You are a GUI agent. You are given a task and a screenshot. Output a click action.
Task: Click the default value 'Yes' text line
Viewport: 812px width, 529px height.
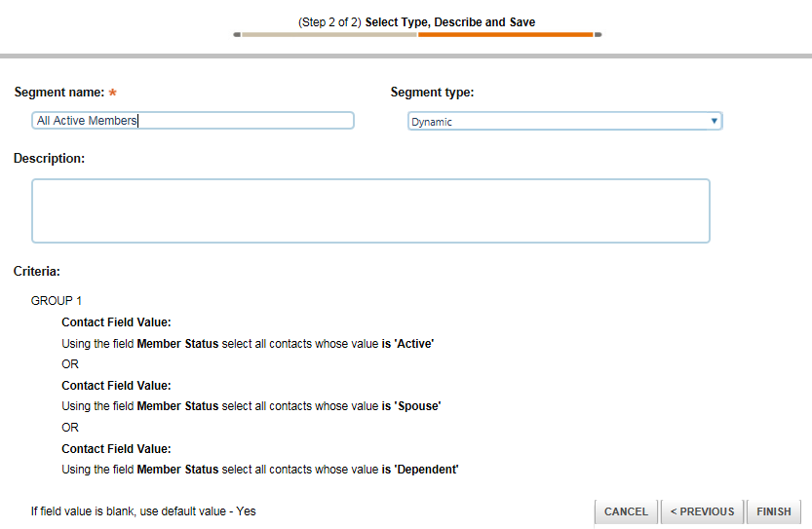coord(143,510)
